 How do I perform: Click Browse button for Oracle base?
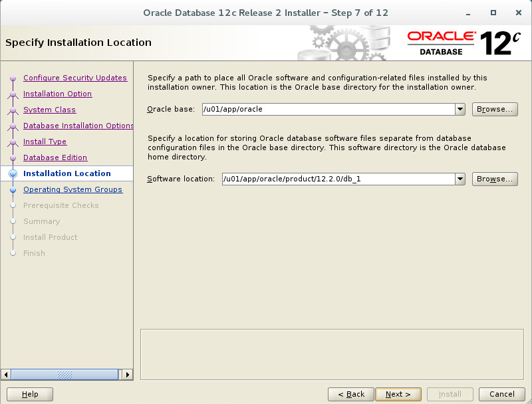point(495,109)
